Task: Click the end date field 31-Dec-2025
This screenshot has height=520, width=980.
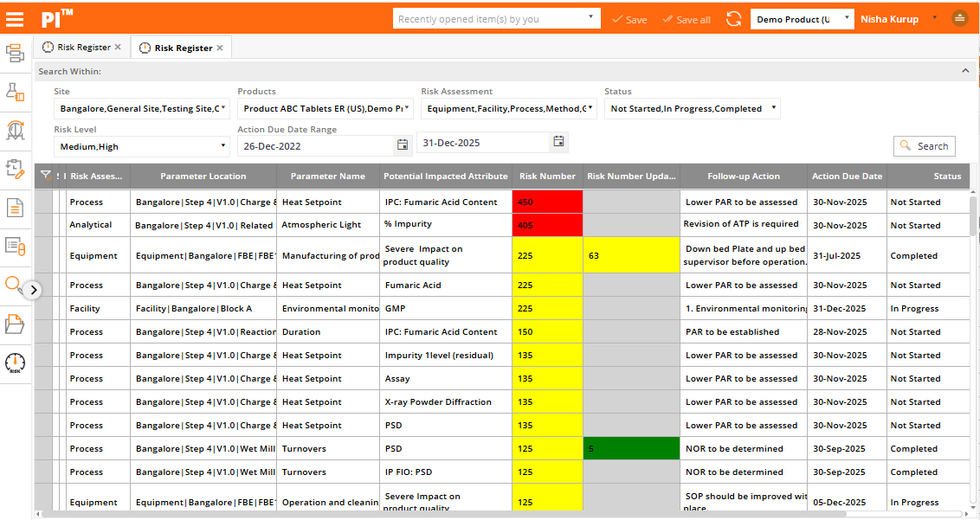Action: pos(483,143)
